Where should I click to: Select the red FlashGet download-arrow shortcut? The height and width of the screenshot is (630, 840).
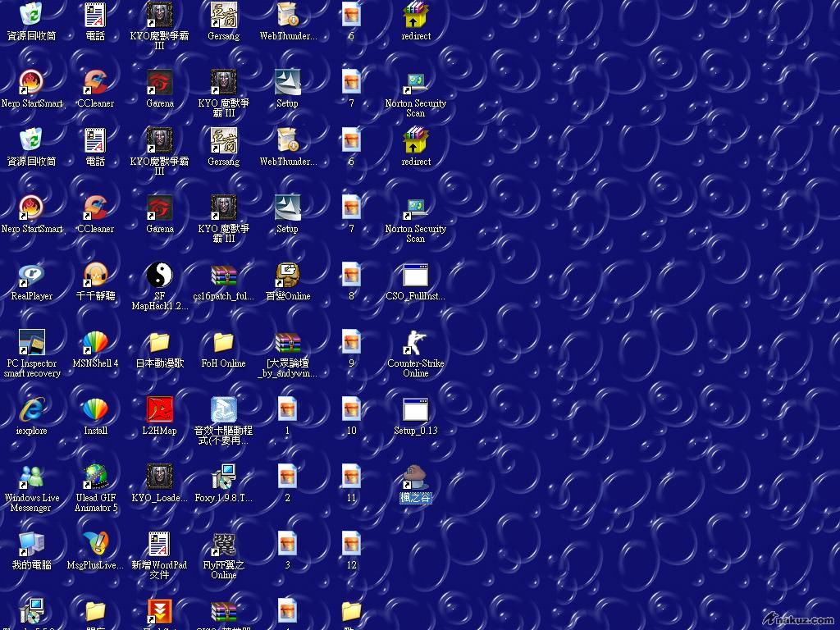click(159, 612)
